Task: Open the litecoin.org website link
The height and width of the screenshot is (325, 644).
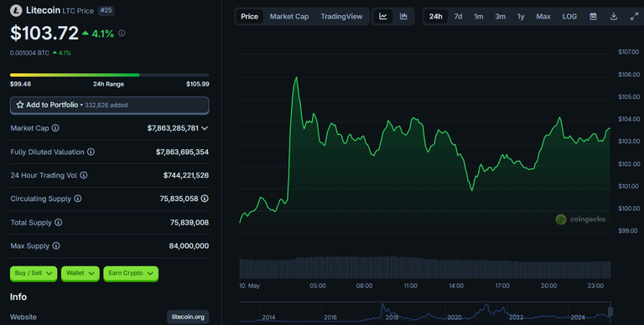Action: coord(188,317)
